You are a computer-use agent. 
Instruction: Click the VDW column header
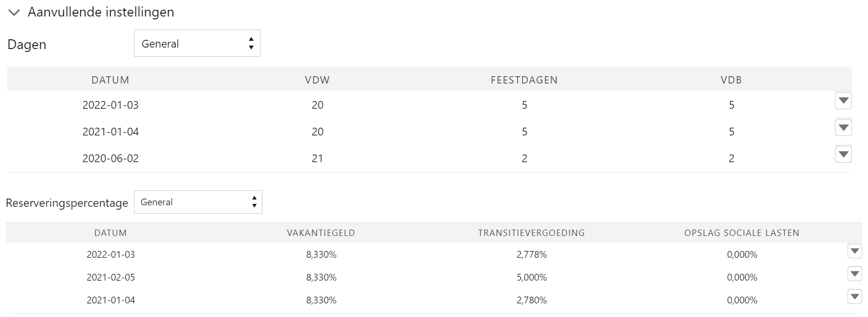tap(317, 80)
